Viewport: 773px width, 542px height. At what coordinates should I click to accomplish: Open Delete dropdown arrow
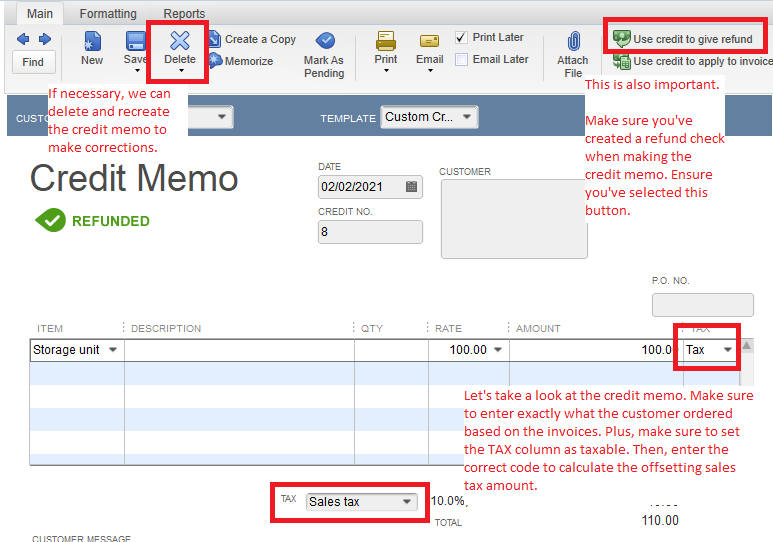(x=181, y=71)
